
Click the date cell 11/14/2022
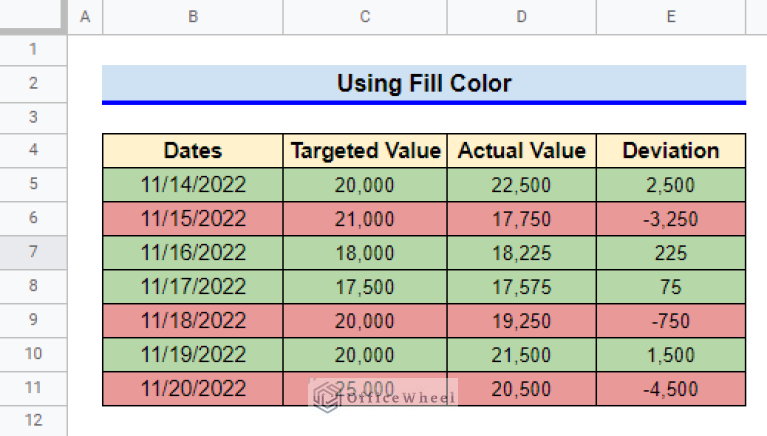pyautogui.click(x=193, y=185)
